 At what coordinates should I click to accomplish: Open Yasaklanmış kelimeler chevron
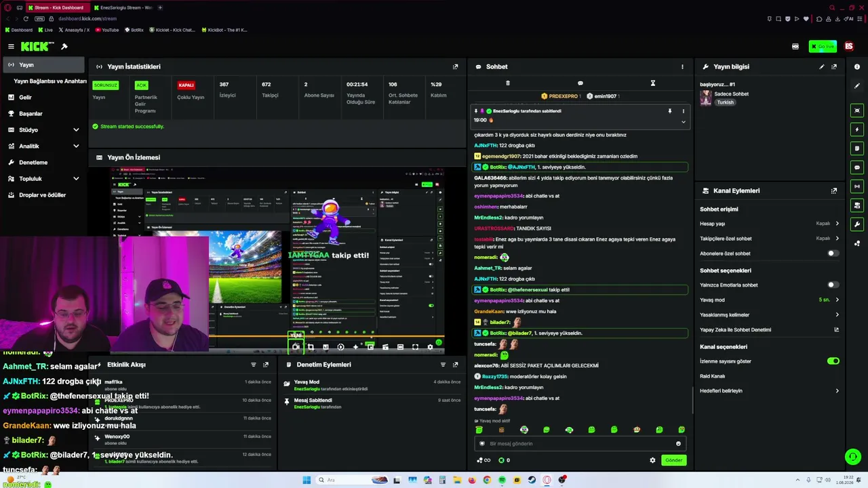837,314
